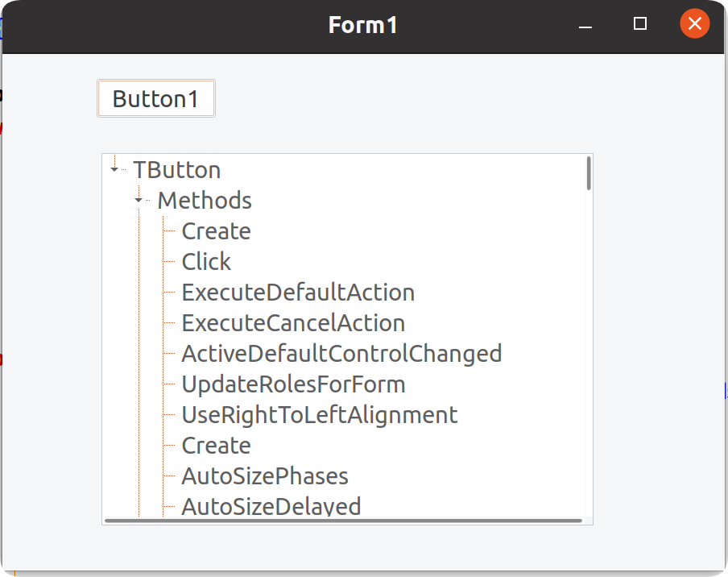728x577 pixels.
Task: Select ExecuteCancelAction in the tree
Action: 292,323
